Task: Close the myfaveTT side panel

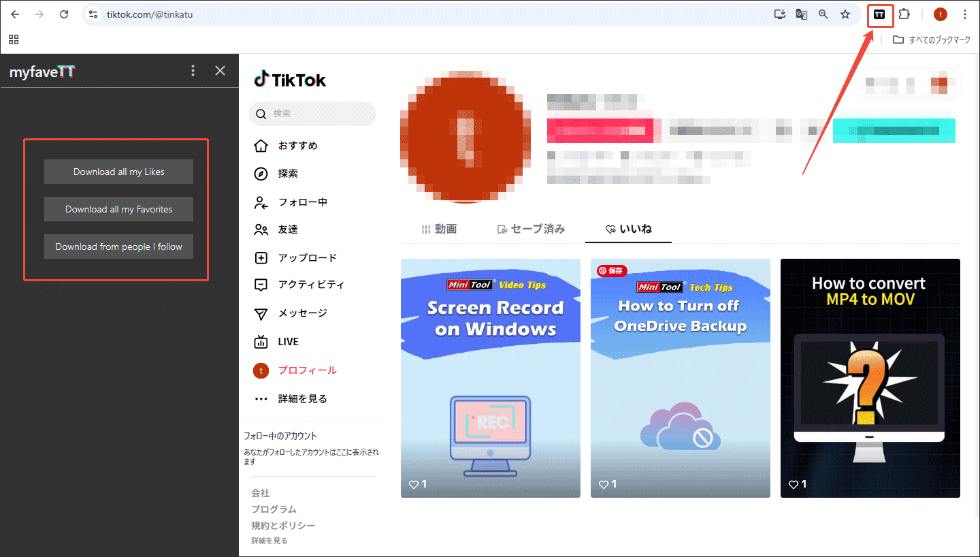Action: pyautogui.click(x=220, y=71)
